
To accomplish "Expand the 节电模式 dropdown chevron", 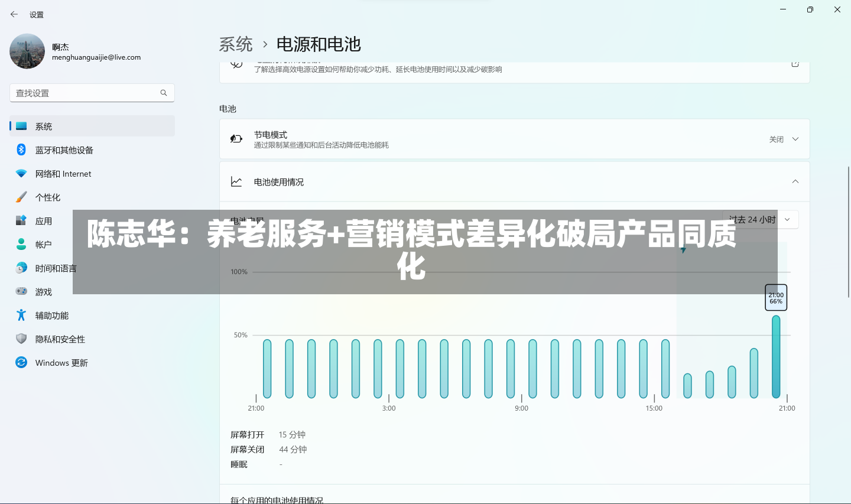I will tap(795, 139).
